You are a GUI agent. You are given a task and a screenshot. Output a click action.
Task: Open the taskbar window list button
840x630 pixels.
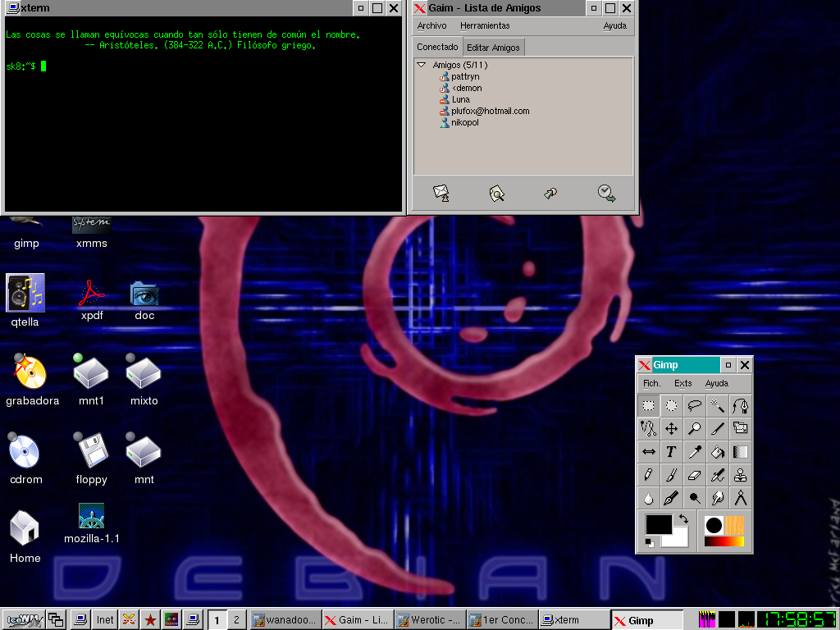pos(56,620)
